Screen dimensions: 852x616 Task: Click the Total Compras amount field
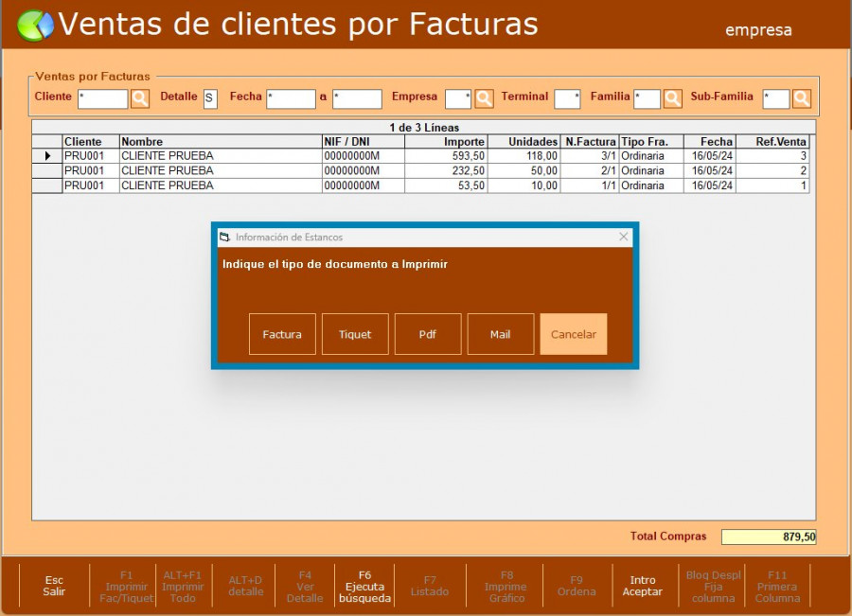coord(769,537)
